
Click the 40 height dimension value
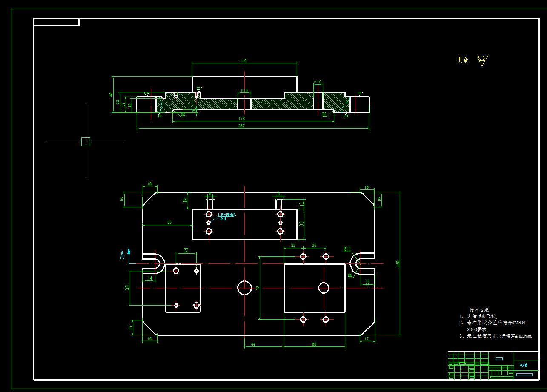[111, 94]
